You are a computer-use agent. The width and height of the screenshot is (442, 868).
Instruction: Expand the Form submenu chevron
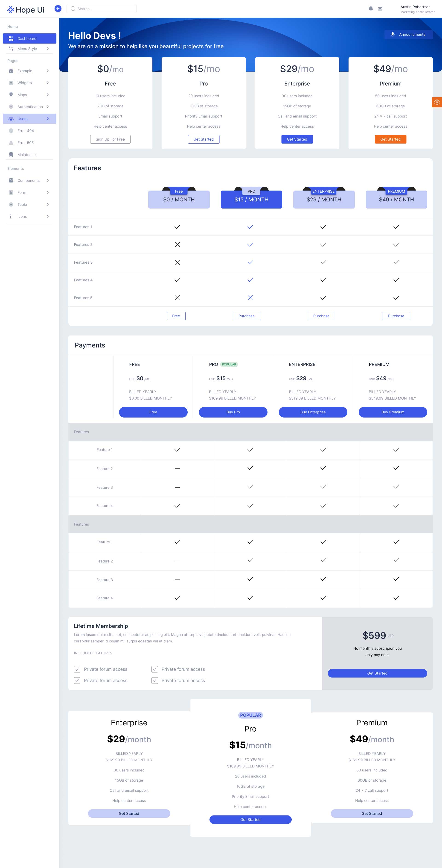(48, 192)
